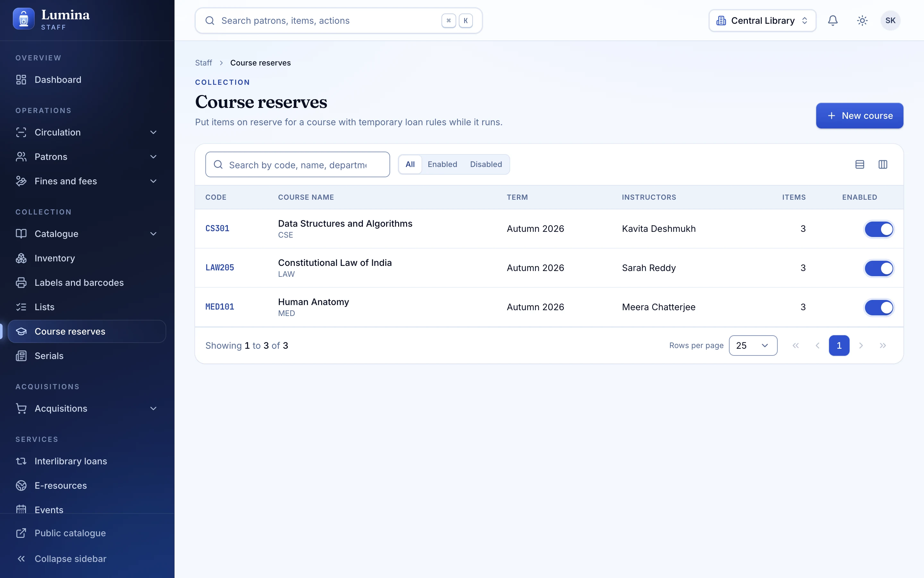Switch to row density view icon

[860, 164]
